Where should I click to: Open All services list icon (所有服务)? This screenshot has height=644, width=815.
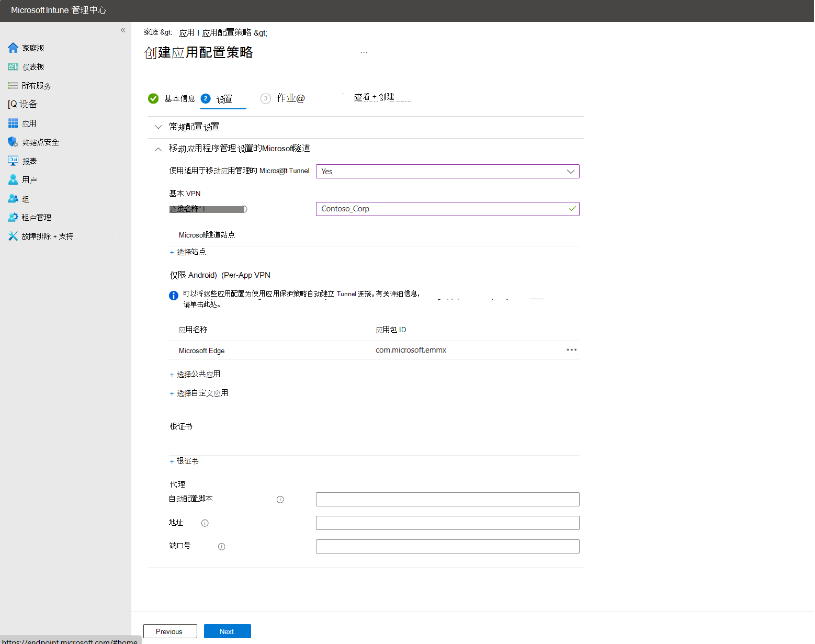(13, 85)
